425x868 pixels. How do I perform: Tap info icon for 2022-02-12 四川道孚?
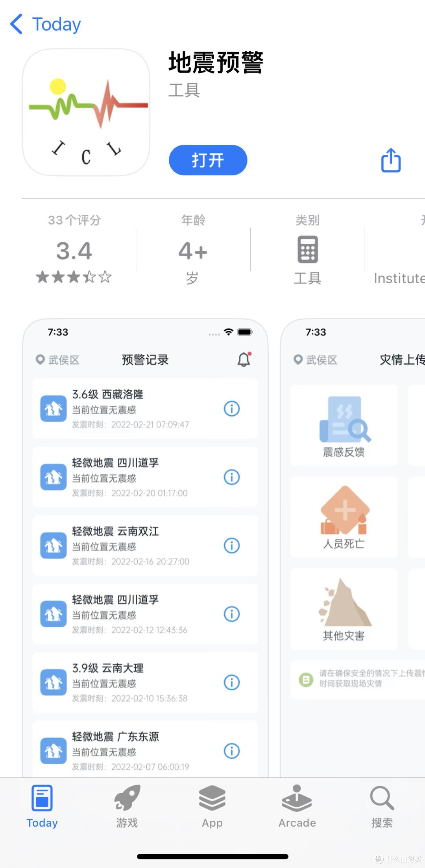pos(232,614)
